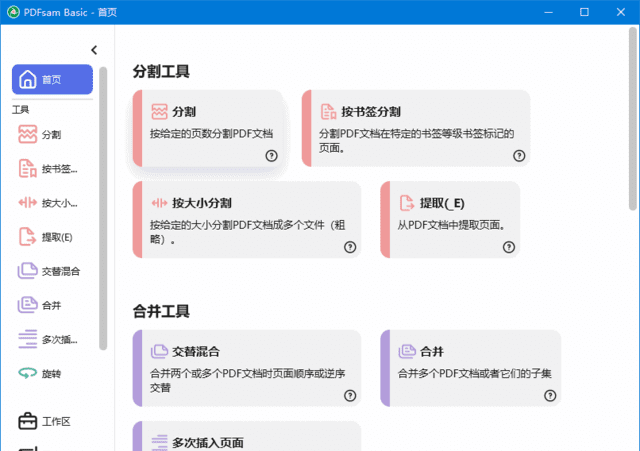The height and width of the screenshot is (451, 640).
Task: Click the 合并 card icon
Action: [x=407, y=351]
